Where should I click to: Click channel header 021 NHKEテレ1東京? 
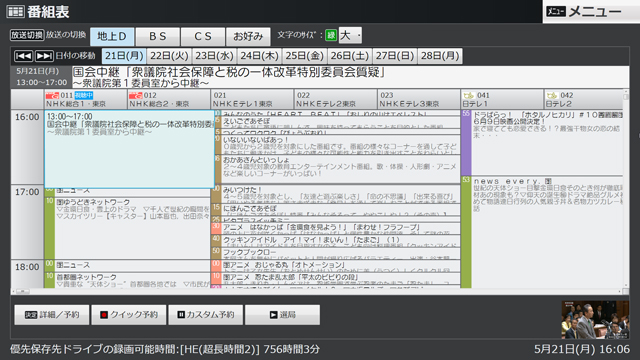click(x=252, y=99)
